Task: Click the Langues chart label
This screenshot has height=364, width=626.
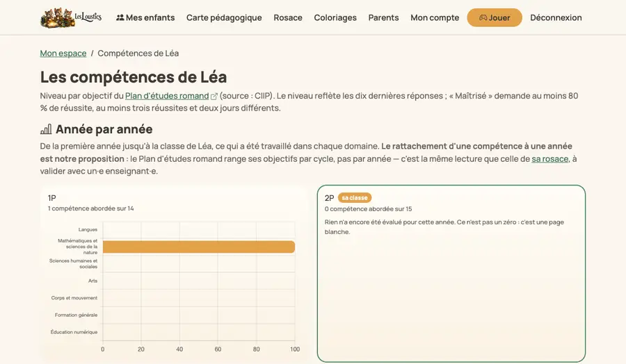Action: (x=88, y=230)
